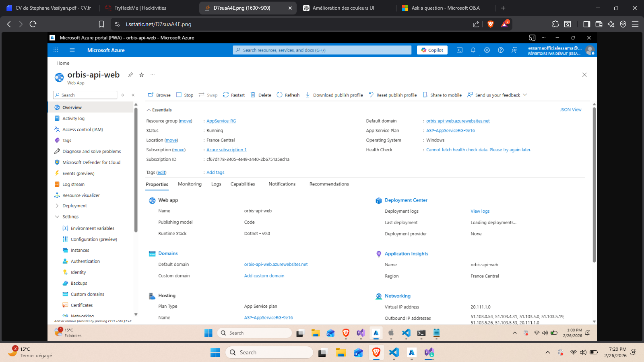This screenshot has width=644, height=362.
Task: Click Browse in the web app toolbar
Action: [x=159, y=95]
